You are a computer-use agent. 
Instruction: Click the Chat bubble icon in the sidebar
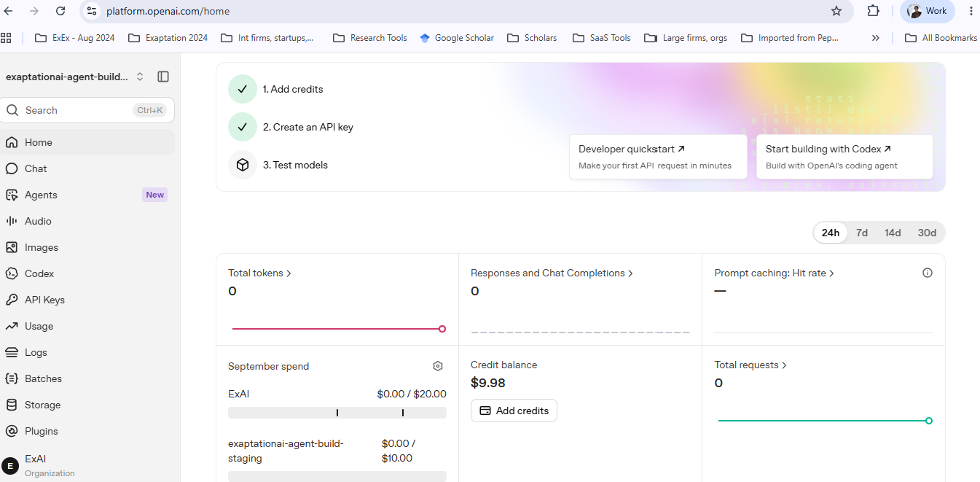tap(12, 168)
